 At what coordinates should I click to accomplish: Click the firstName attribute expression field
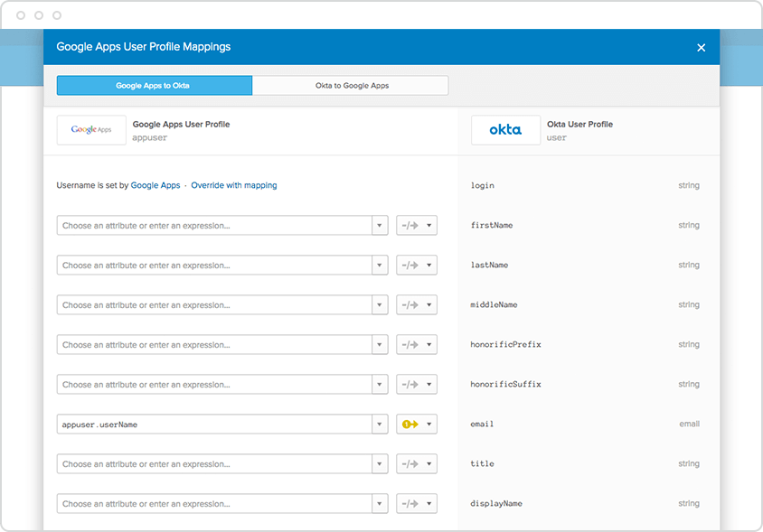click(215, 226)
